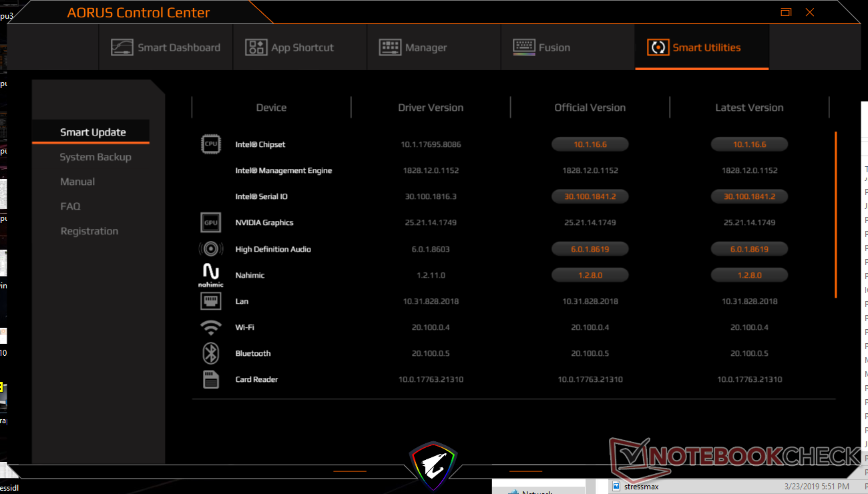Select the High Definition Audio device name

point(273,249)
